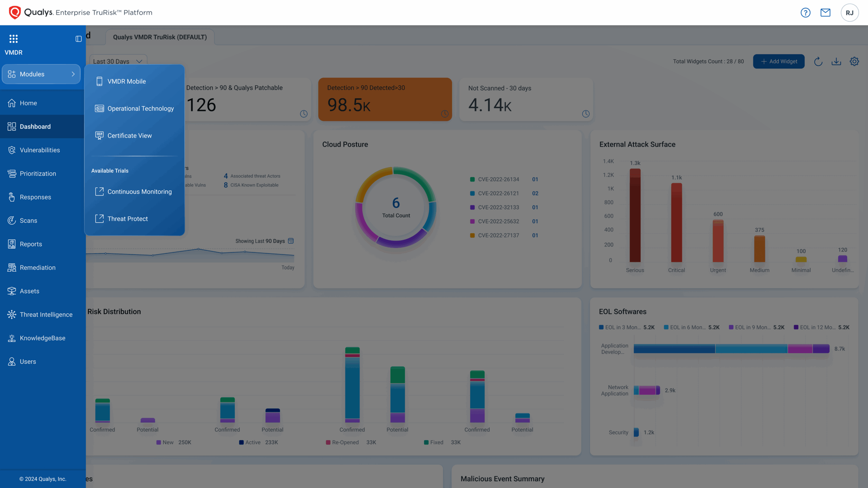Navigate to KnowledgeBase
868x488 pixels.
(42, 338)
